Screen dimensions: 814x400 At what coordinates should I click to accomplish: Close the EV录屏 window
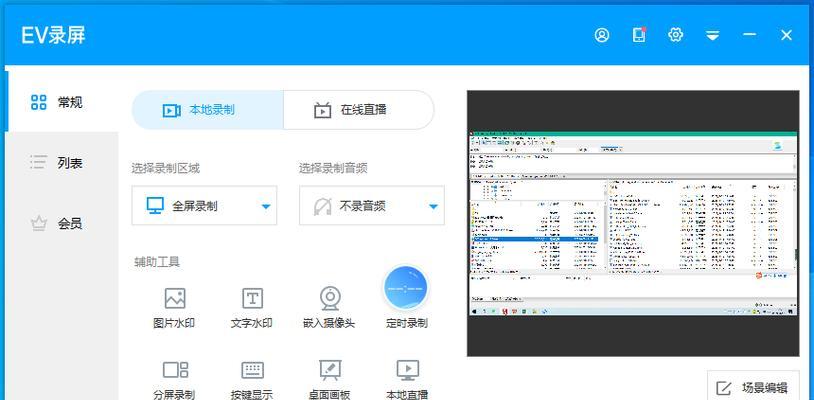pyautogui.click(x=786, y=35)
